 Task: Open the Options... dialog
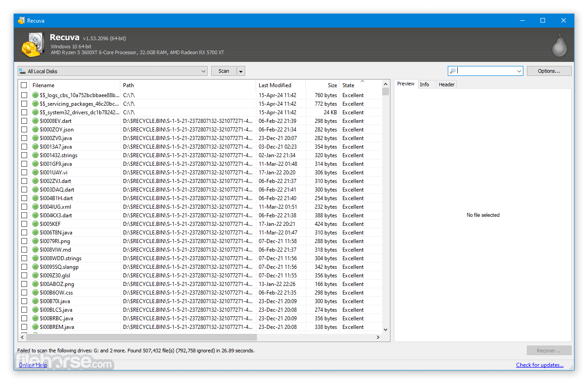point(549,71)
